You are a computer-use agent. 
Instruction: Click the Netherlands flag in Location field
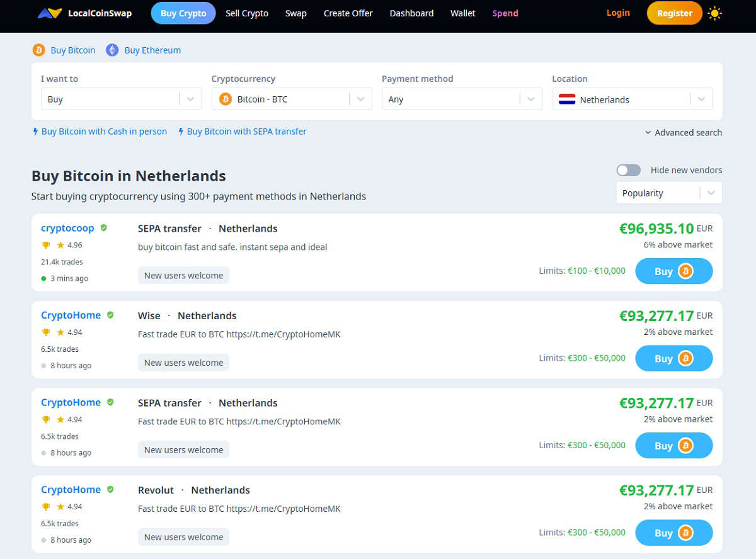pyautogui.click(x=567, y=99)
